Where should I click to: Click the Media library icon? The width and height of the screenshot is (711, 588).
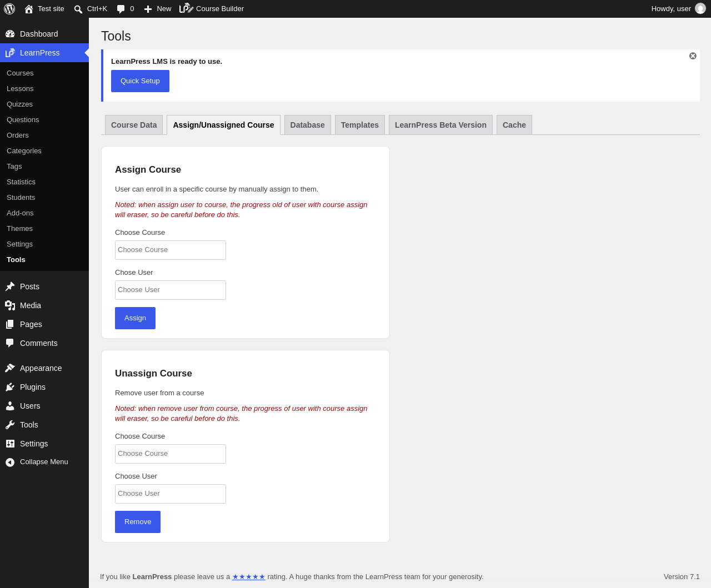[x=10, y=305]
